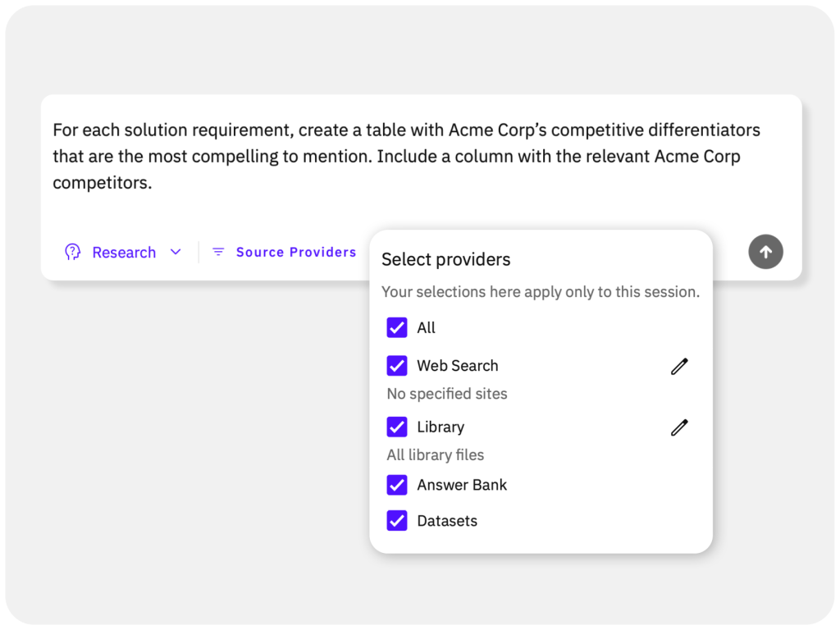Screen dimensions: 840x630
Task: Edit Library files via pencil icon
Action: click(x=679, y=427)
